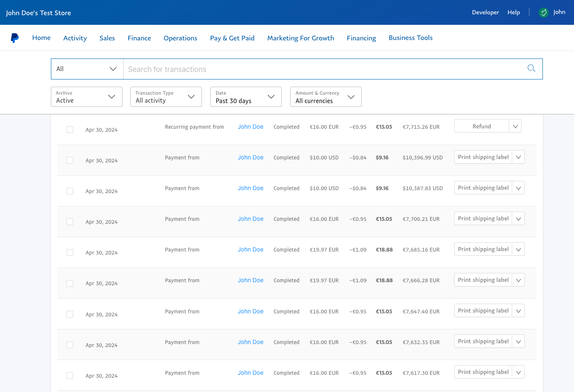Print shipping label for $10,396.99 USD row
This screenshot has height=392, width=574.
pyautogui.click(x=483, y=157)
